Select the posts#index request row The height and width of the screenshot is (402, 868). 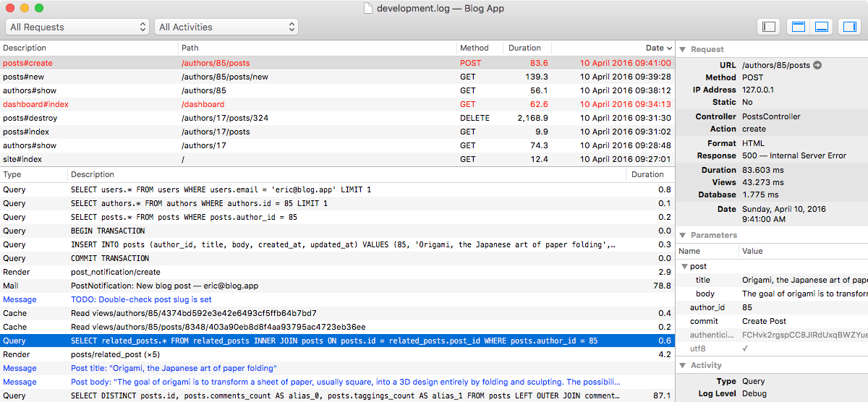(x=337, y=132)
